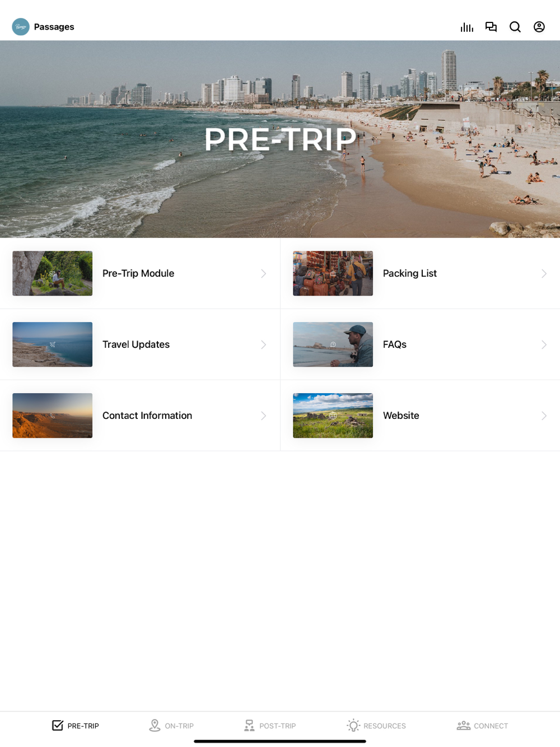Switch to the Post-Trip tab
Screen dimensions: 560x747
[269, 726]
